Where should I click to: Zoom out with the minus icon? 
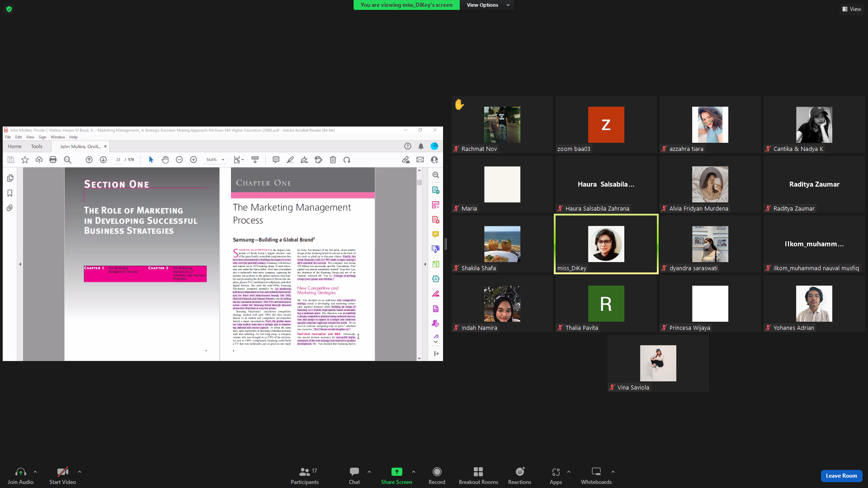[179, 160]
